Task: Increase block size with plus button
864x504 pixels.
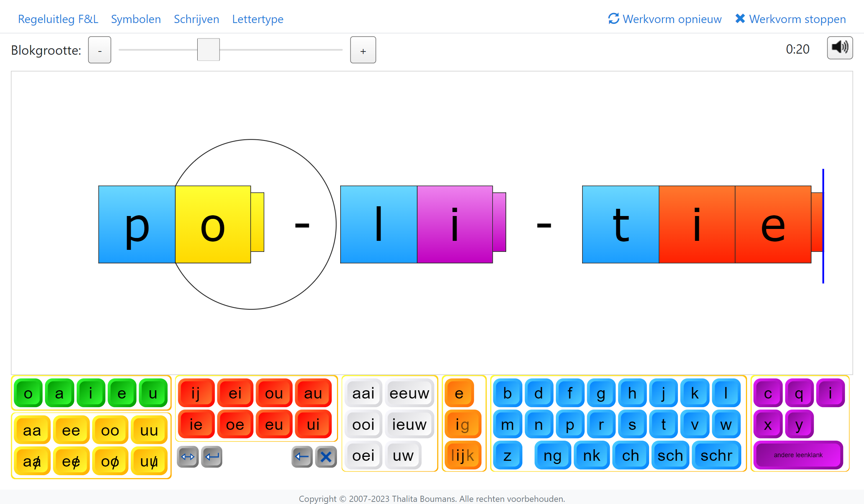Action: (363, 50)
